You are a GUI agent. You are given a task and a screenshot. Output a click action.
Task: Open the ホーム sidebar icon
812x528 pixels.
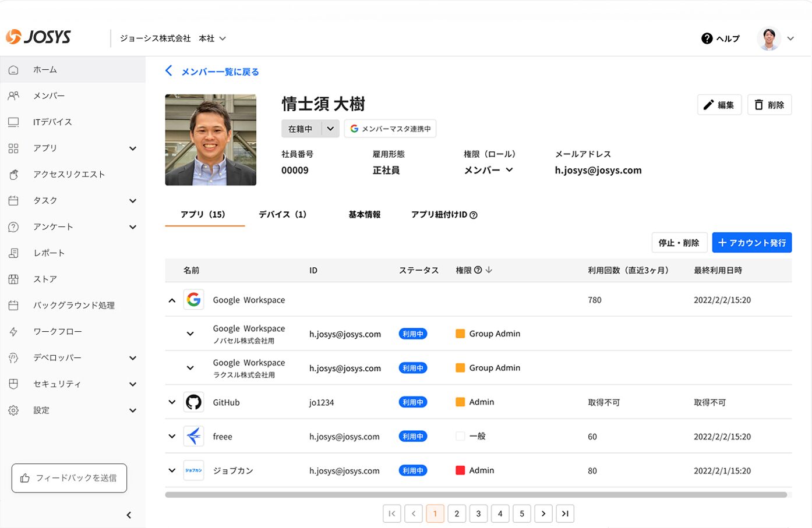tap(13, 70)
